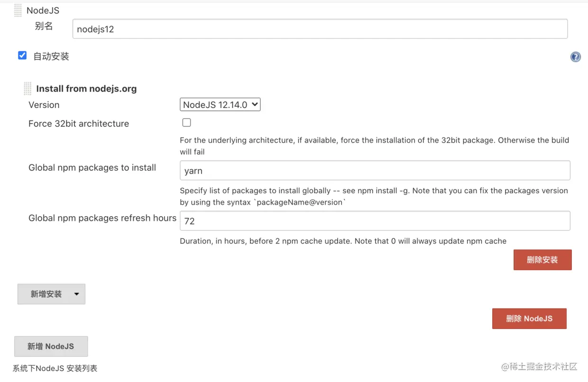The height and width of the screenshot is (382, 588).
Task: Enable Force 32bit architecture checkbox
Action: (x=187, y=123)
